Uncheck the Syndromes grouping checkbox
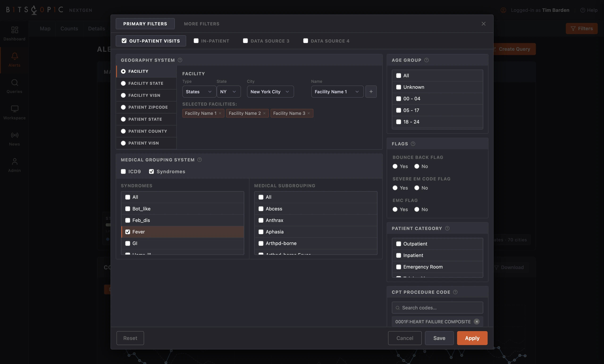Image resolution: width=604 pixels, height=364 pixels. (x=151, y=171)
